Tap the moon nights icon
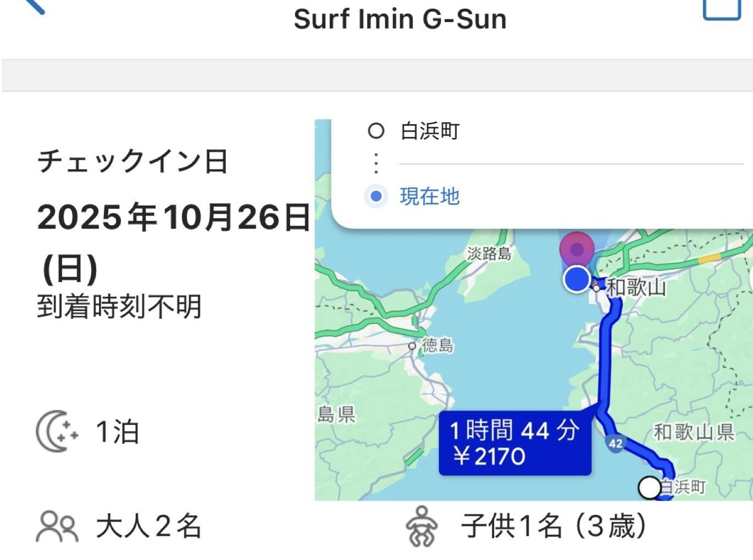The width and height of the screenshot is (753, 560). (x=57, y=431)
